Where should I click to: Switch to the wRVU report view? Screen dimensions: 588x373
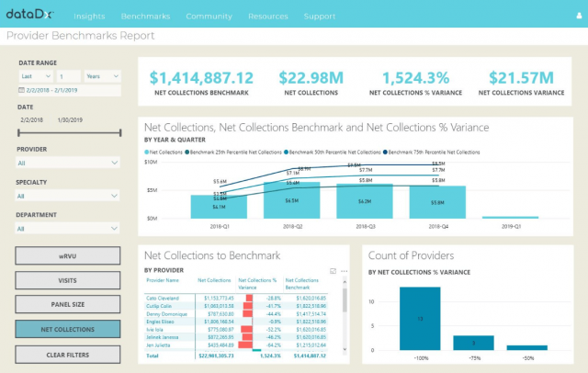[68, 256]
